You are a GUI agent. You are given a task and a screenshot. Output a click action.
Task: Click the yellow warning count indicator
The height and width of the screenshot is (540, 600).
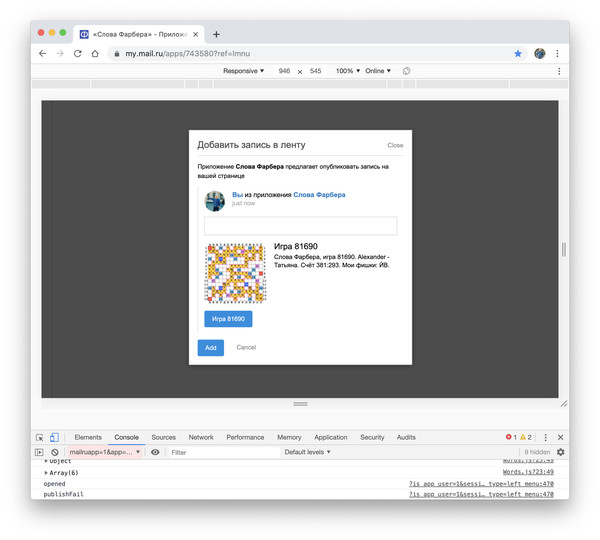[526, 437]
